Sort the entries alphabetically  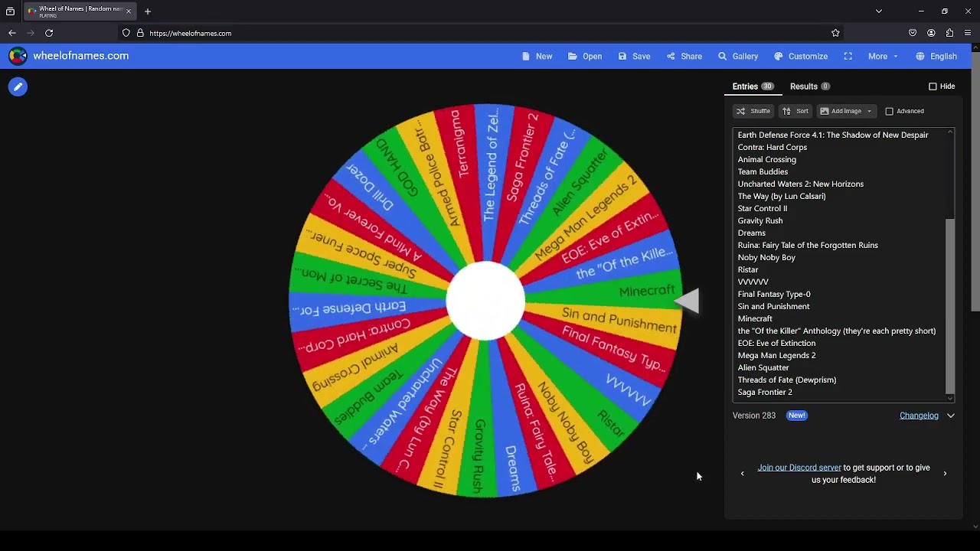pos(795,111)
